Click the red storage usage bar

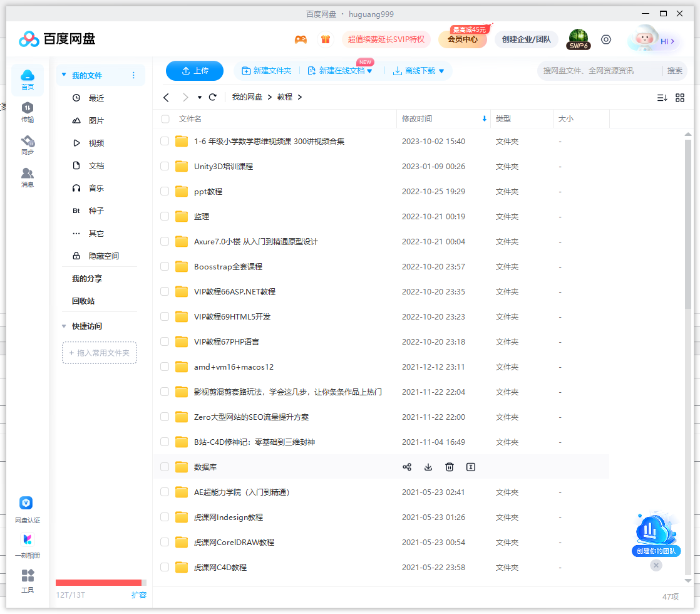99,582
